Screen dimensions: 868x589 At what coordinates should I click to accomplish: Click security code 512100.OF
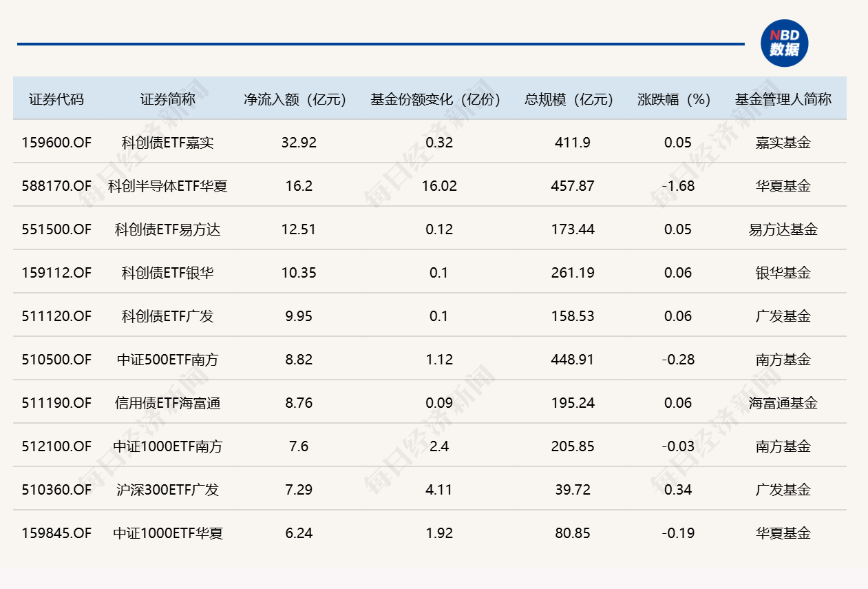56,446
